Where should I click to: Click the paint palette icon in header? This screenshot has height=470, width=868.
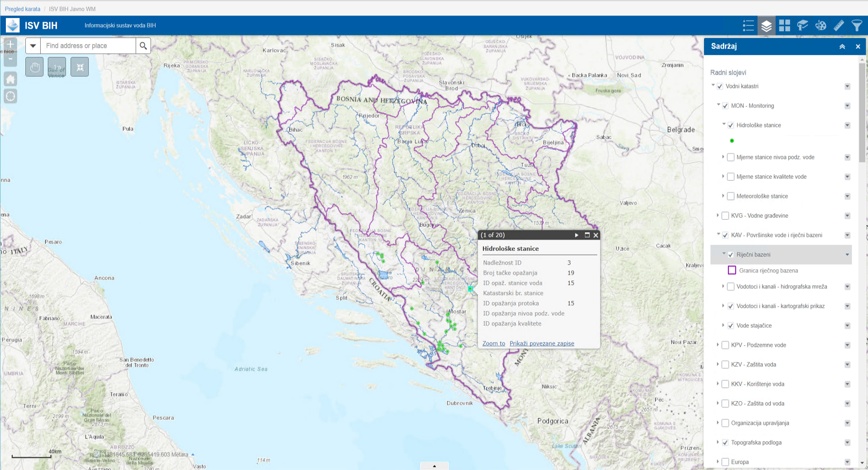(x=821, y=26)
